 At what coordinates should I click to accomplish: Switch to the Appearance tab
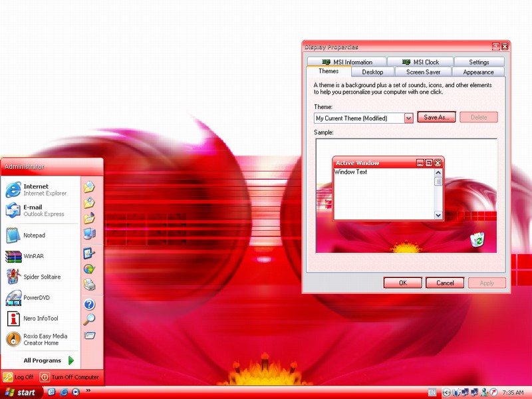point(478,72)
